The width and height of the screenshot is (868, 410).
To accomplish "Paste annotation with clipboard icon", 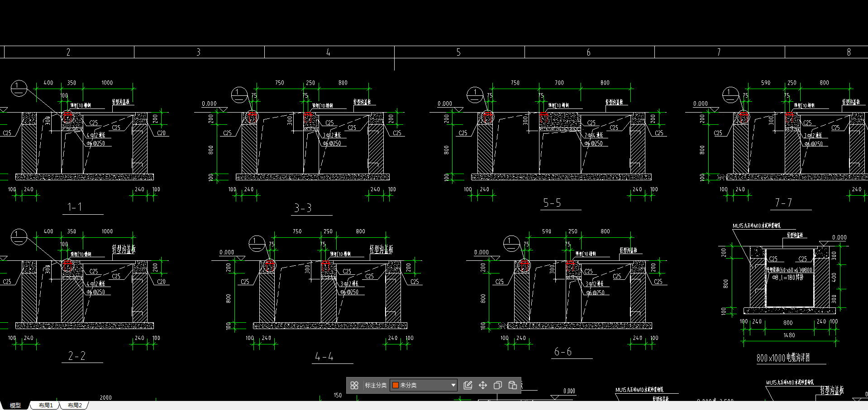I will pos(513,385).
